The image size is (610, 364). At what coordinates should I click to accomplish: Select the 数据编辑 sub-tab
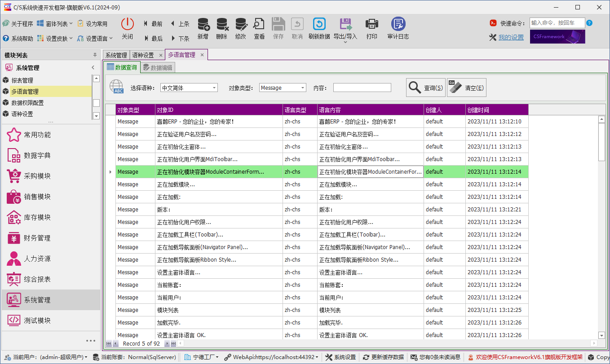pyautogui.click(x=157, y=68)
